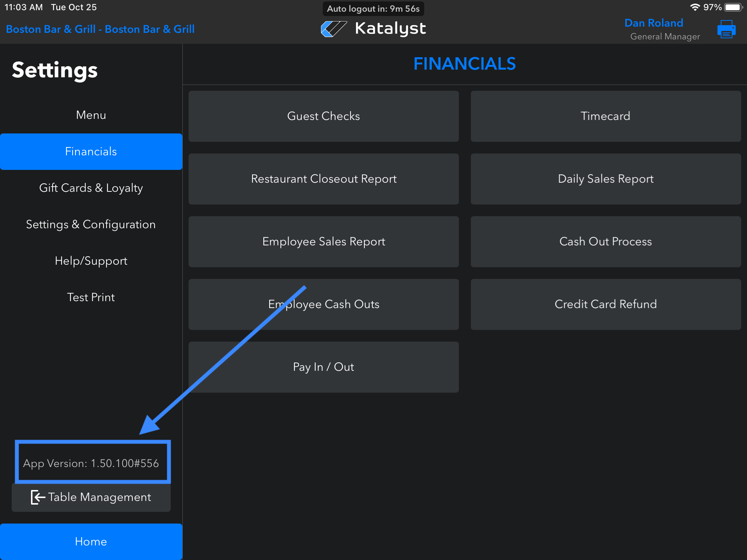This screenshot has height=560, width=747.
Task: Open Pay In / Out
Action: click(324, 367)
